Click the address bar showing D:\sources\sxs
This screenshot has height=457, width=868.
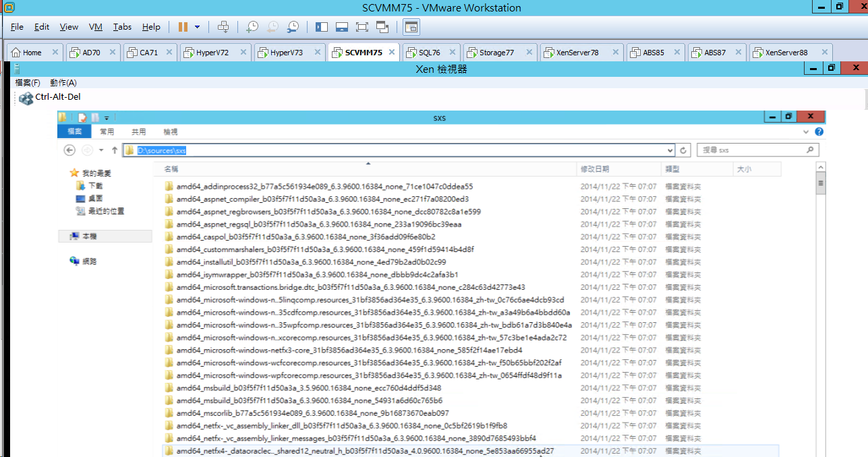[x=399, y=150]
